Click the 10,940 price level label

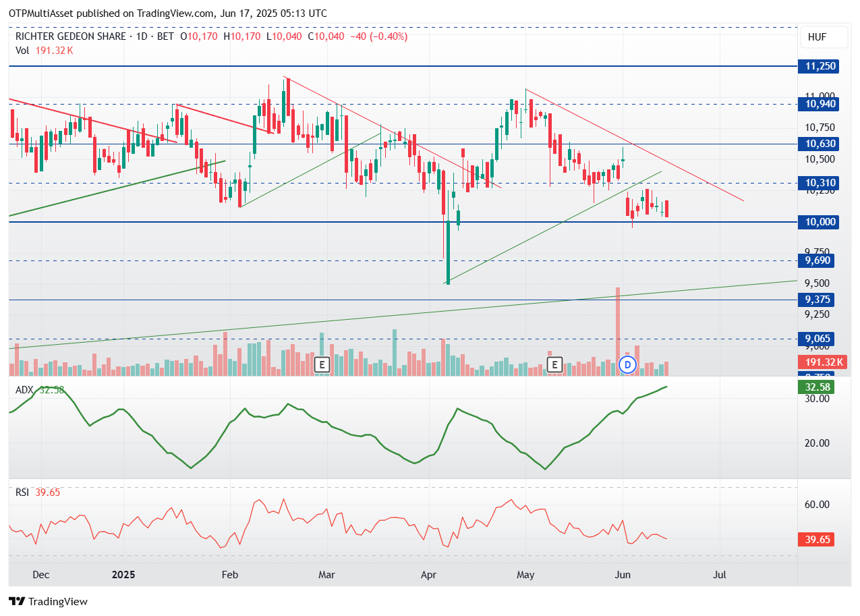click(818, 104)
